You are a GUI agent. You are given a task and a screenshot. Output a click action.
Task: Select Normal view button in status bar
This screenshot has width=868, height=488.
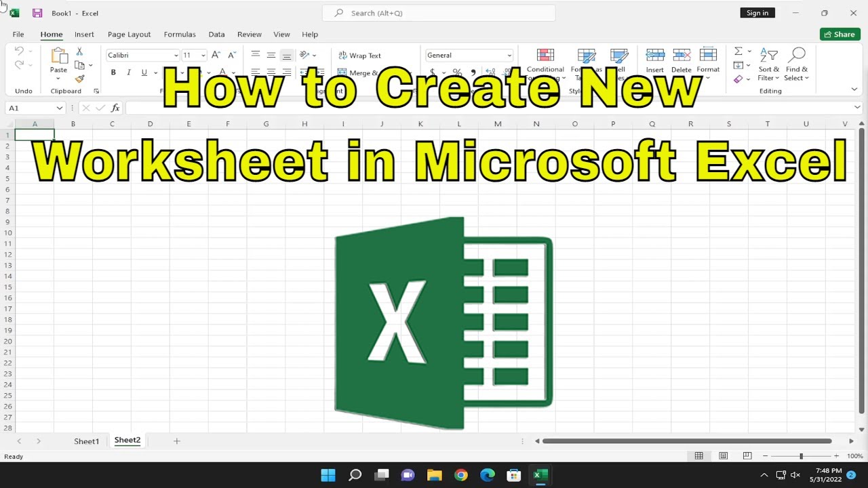pos(699,456)
